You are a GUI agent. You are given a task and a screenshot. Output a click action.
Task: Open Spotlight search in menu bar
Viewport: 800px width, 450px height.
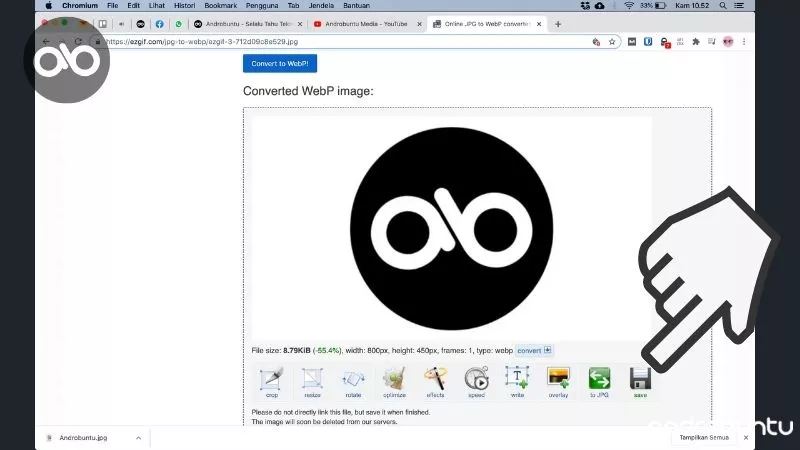[x=723, y=6]
